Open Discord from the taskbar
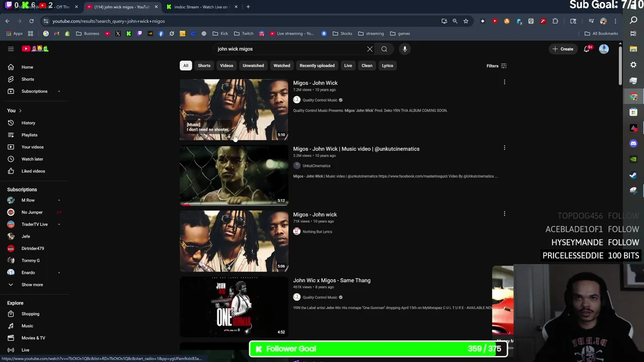 pyautogui.click(x=633, y=143)
